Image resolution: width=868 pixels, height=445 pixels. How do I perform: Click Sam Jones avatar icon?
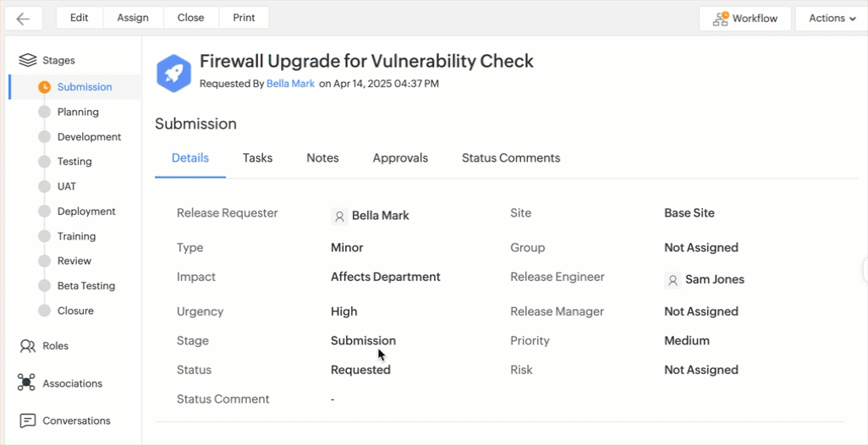coord(673,280)
